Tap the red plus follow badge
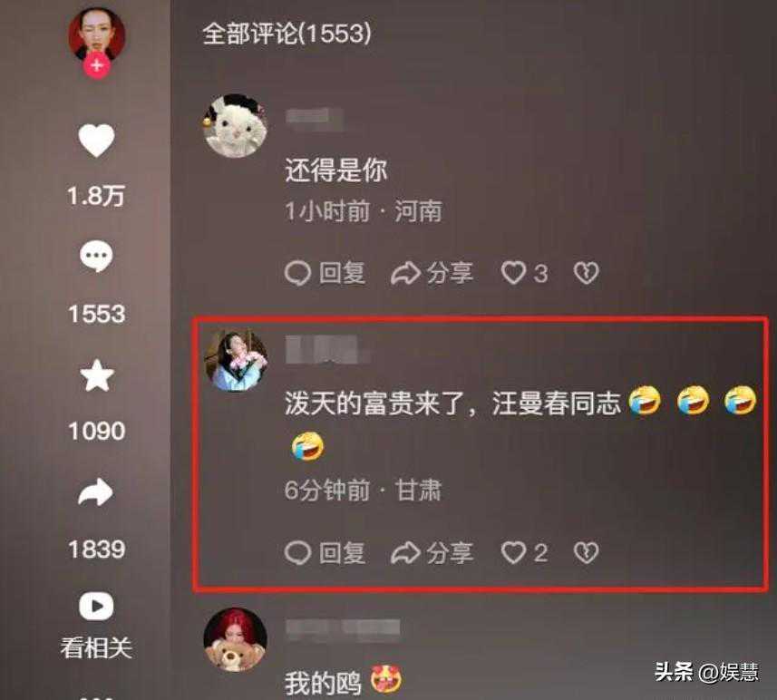This screenshot has width=777, height=700. [97, 65]
